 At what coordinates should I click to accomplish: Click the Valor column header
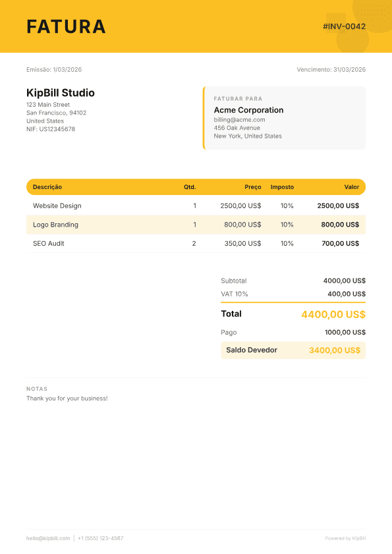pyautogui.click(x=352, y=187)
